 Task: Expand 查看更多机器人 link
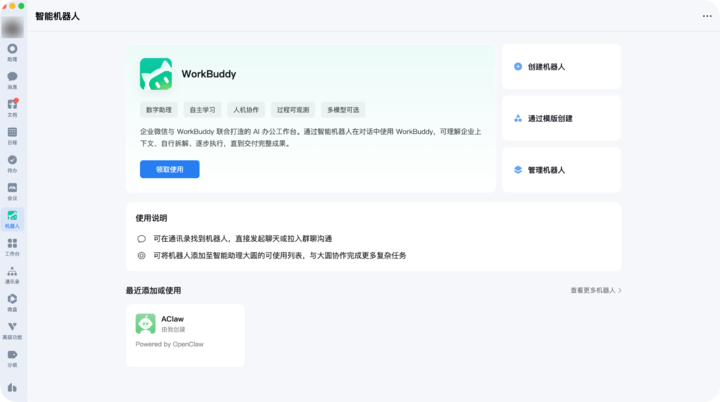pos(596,290)
